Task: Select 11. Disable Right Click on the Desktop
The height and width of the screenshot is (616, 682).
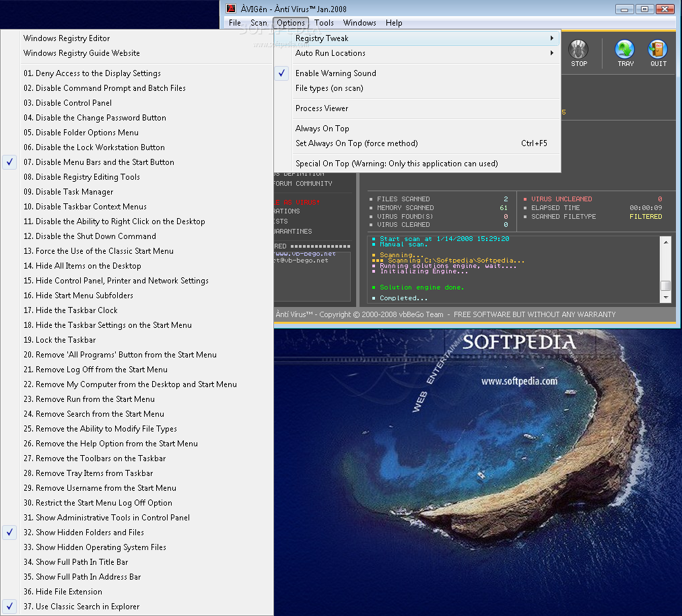Action: [x=137, y=221]
